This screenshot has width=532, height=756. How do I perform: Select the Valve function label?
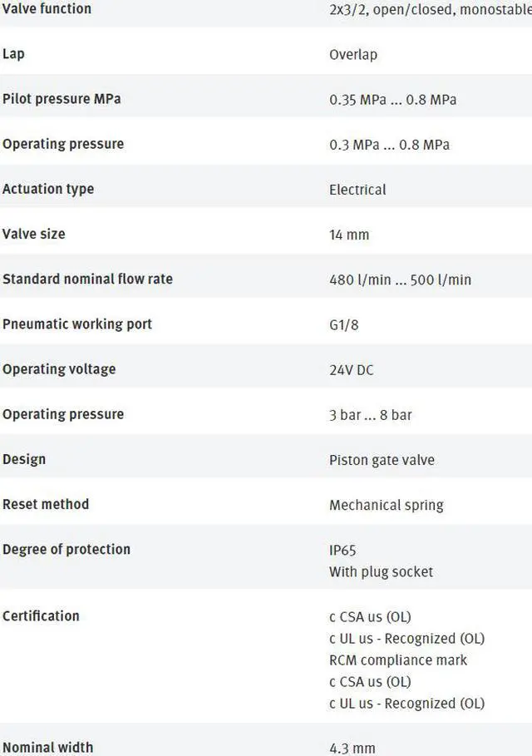pyautogui.click(x=47, y=8)
